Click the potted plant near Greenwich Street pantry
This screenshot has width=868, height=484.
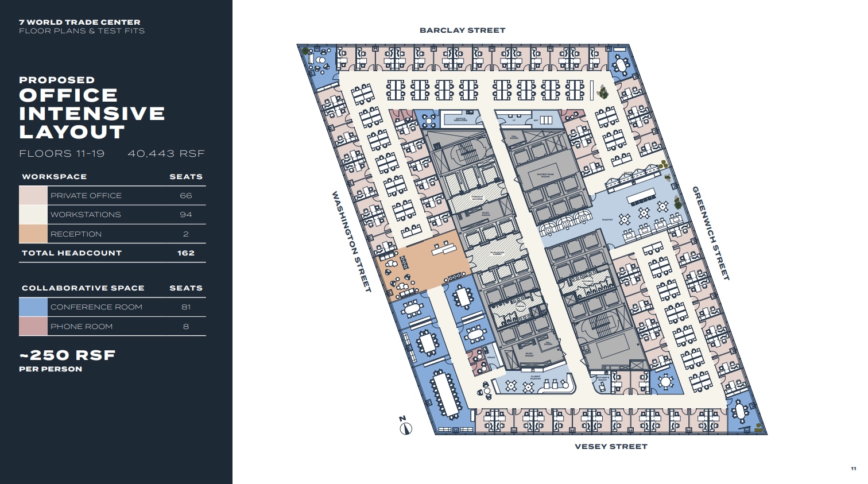(678, 203)
